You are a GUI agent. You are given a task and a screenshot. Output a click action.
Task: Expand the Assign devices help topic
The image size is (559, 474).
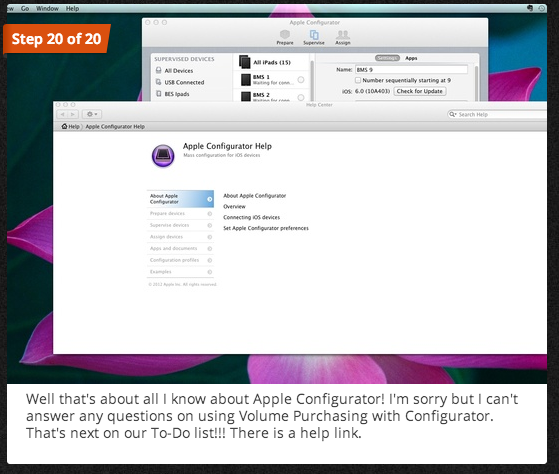tap(180, 237)
